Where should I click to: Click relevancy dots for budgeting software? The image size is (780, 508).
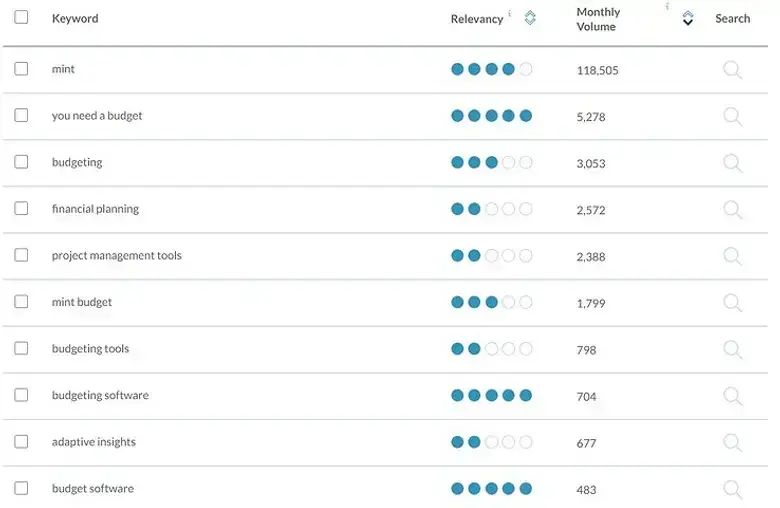click(491, 396)
